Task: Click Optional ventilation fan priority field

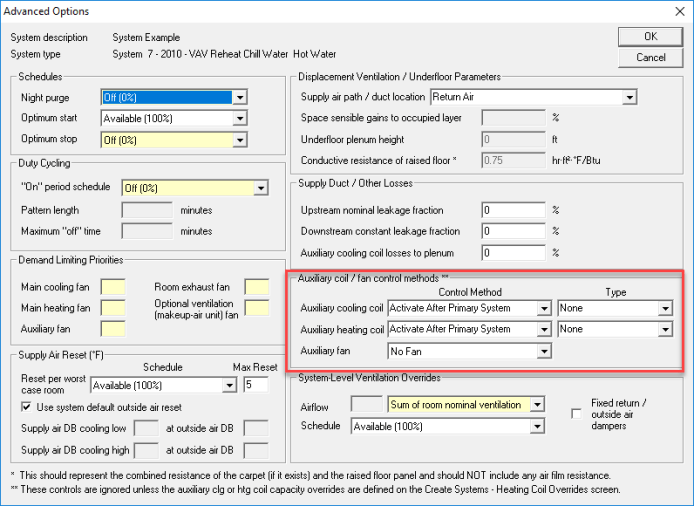Action: [x=257, y=308]
